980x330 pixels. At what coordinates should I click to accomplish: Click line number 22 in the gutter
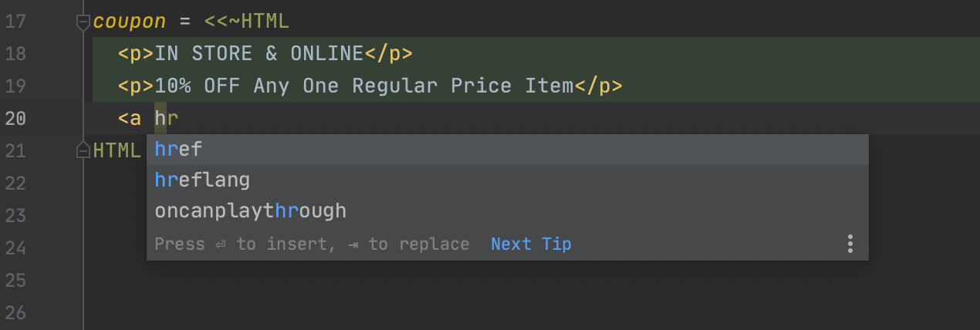coord(15,184)
